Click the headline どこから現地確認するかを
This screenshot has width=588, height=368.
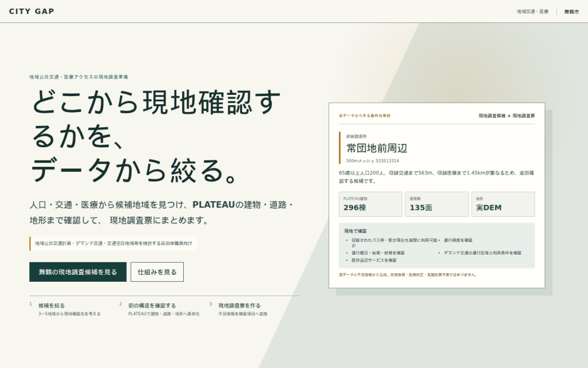[156, 120]
